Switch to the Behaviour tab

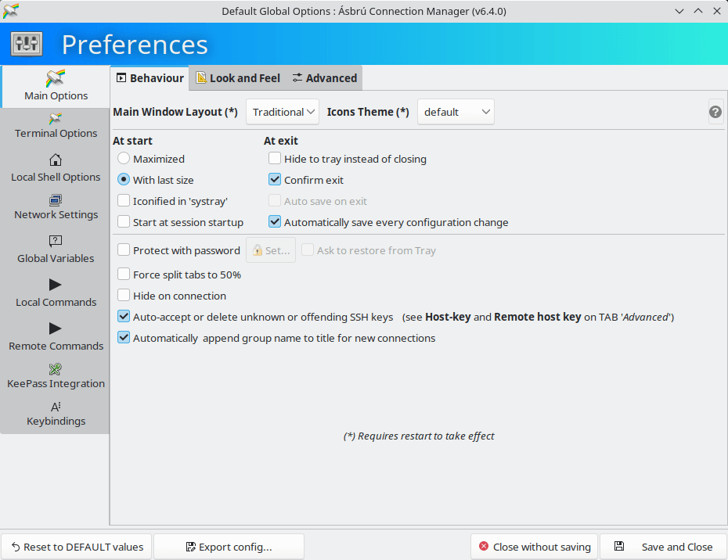[150, 78]
